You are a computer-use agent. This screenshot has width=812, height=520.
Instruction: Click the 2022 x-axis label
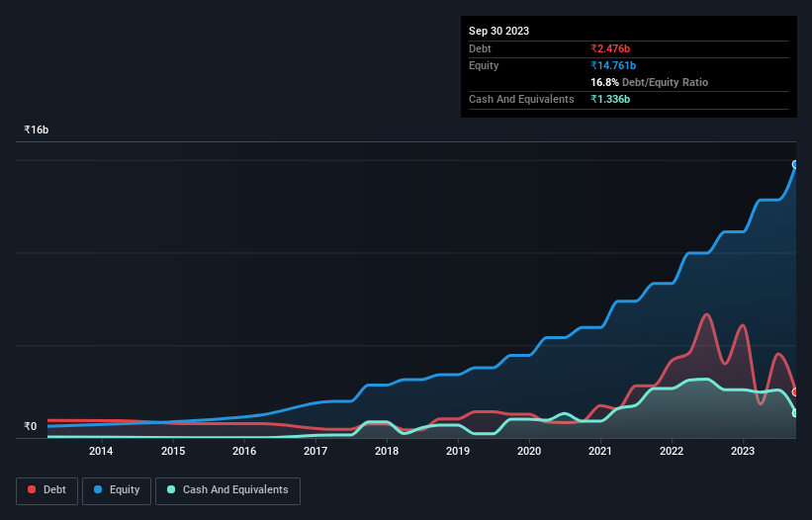coord(672,451)
